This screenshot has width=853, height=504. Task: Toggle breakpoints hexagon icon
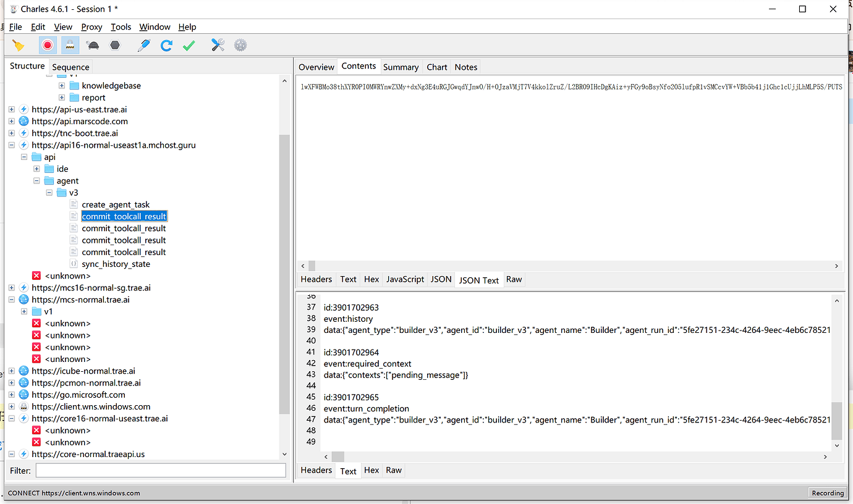click(115, 45)
